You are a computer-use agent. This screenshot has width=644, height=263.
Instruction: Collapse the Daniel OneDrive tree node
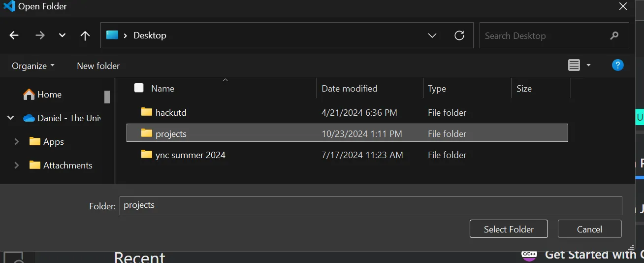click(x=10, y=118)
